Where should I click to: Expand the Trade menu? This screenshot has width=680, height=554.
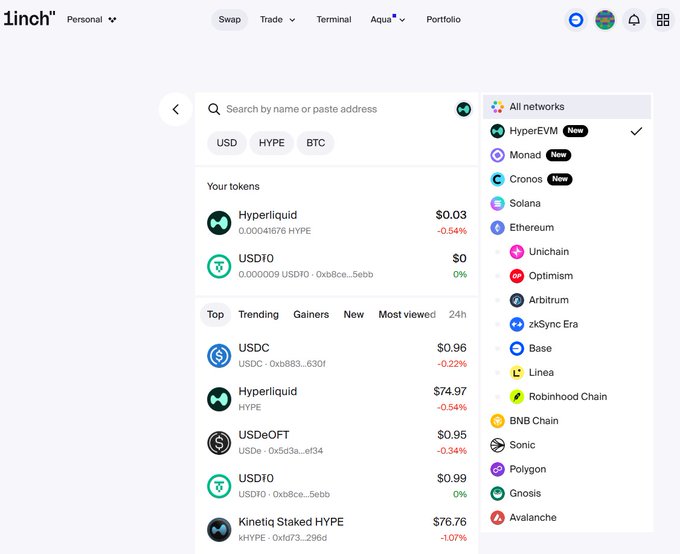(x=278, y=20)
